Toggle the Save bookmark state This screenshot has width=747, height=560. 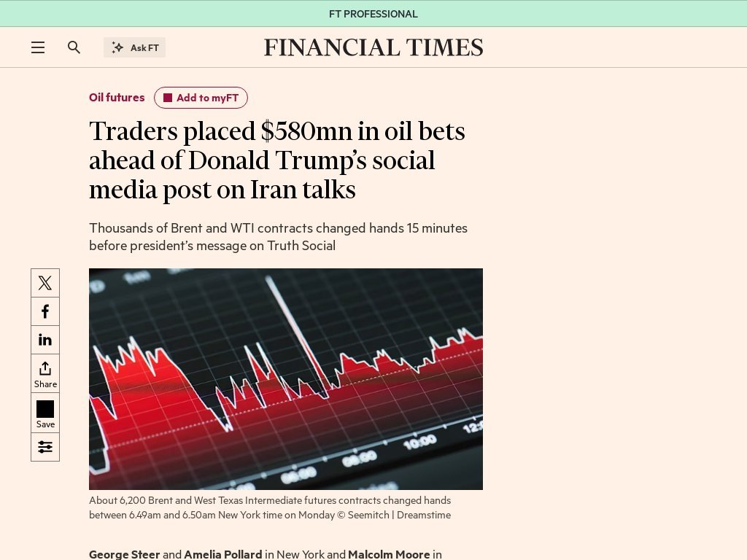(44, 413)
